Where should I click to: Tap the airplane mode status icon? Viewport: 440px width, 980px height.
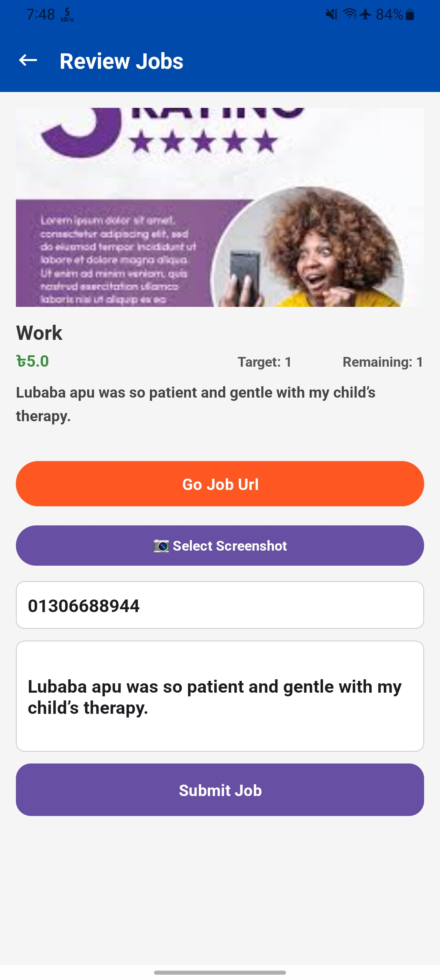coord(365,14)
